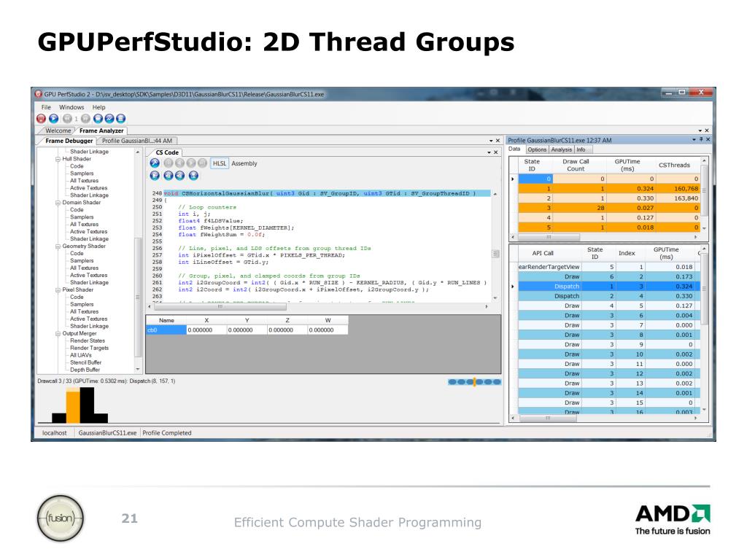Image resolution: width=747 pixels, height=560 pixels.
Task: Click the blue list icon ending the main toolbar
Action: click(121, 119)
